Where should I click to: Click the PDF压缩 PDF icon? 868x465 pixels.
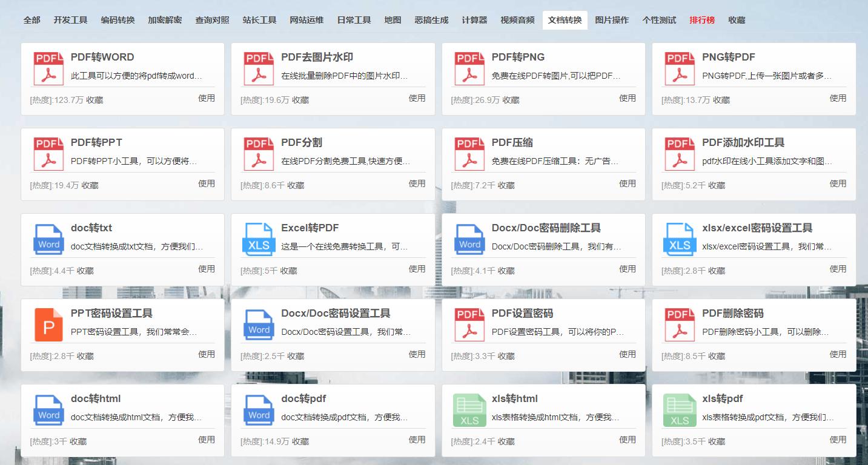pyautogui.click(x=469, y=153)
